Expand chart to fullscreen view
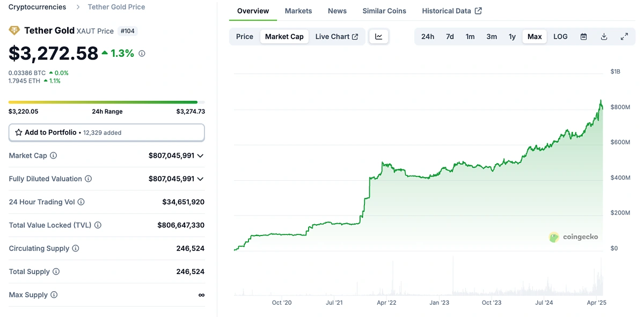Viewport: 644px width, 317px height. pyautogui.click(x=624, y=36)
